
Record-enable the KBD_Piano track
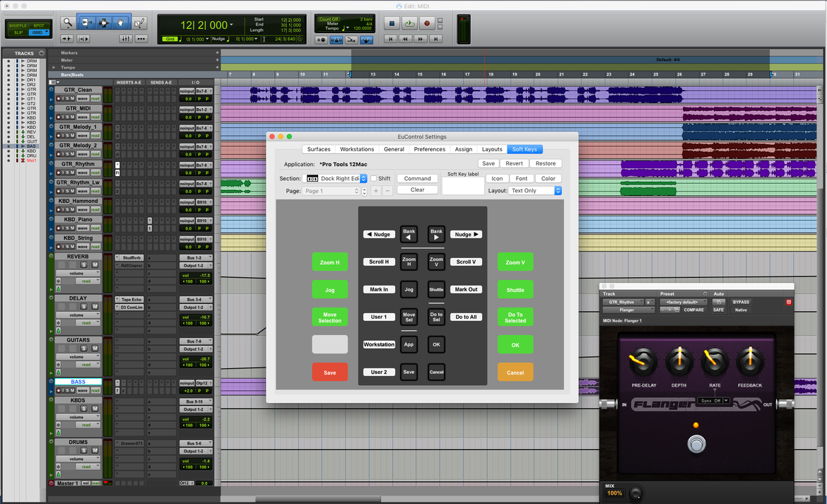pyautogui.click(x=59, y=228)
